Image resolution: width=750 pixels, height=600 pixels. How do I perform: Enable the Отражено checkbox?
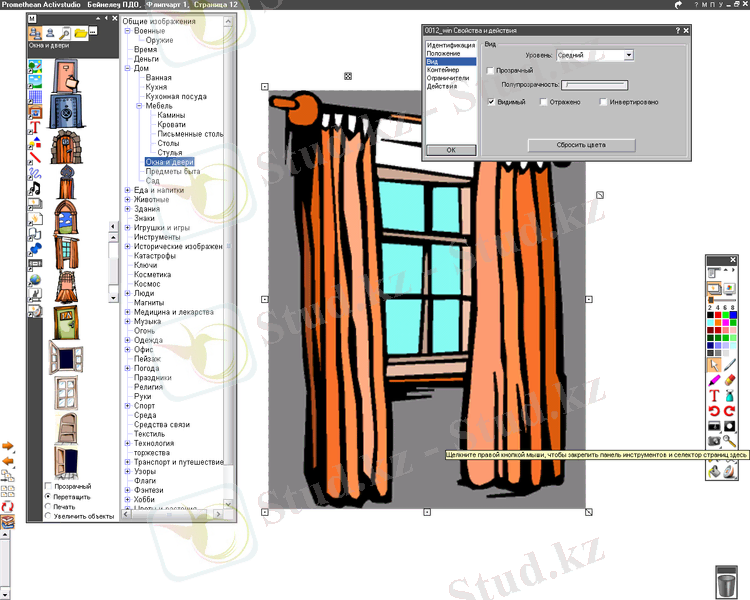[543, 102]
